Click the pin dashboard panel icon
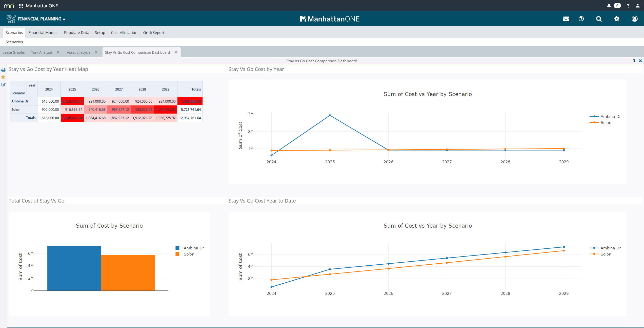This screenshot has height=328, width=644. pyautogui.click(x=634, y=61)
